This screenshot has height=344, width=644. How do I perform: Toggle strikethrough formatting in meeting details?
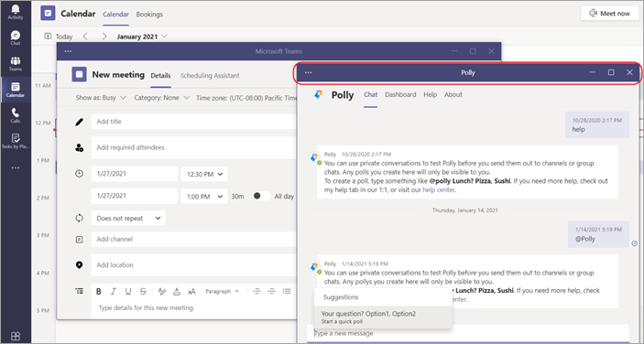(x=143, y=291)
